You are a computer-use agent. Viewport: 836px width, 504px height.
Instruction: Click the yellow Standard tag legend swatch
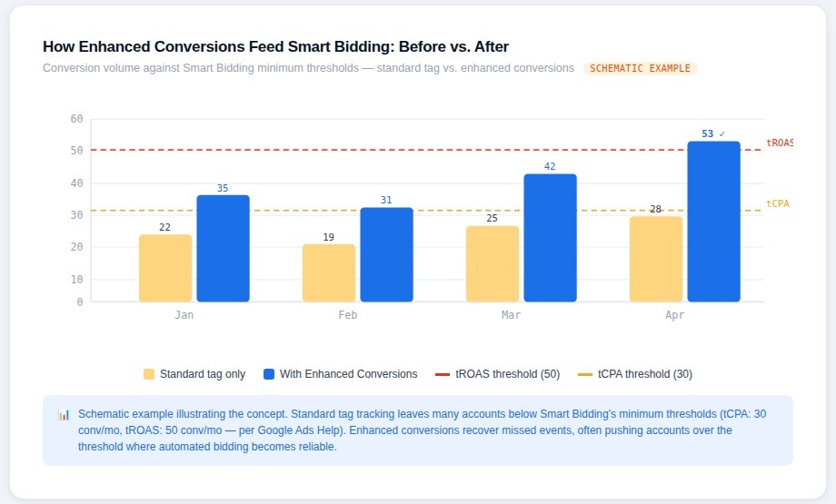coord(149,374)
